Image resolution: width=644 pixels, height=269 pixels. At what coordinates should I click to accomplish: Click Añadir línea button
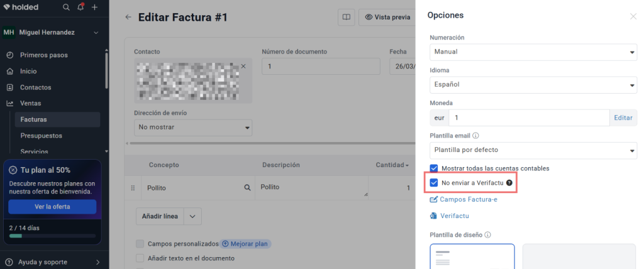[160, 216]
